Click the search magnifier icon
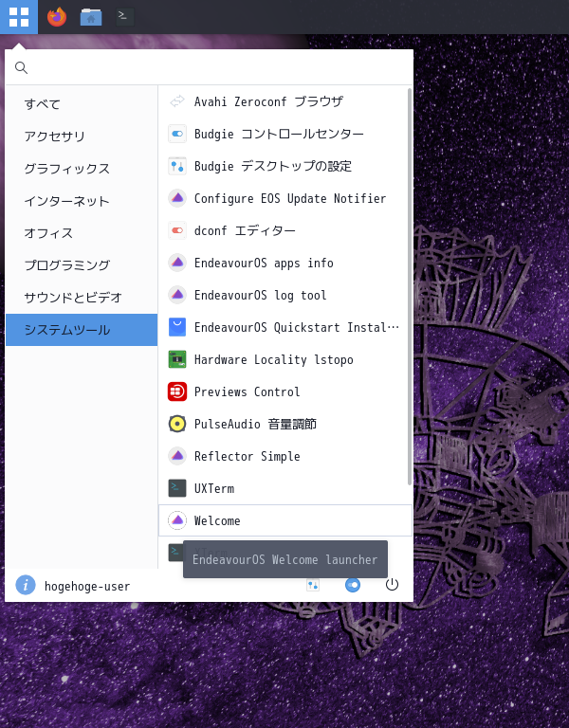Viewport: 569px width, 728px height. 22,68
